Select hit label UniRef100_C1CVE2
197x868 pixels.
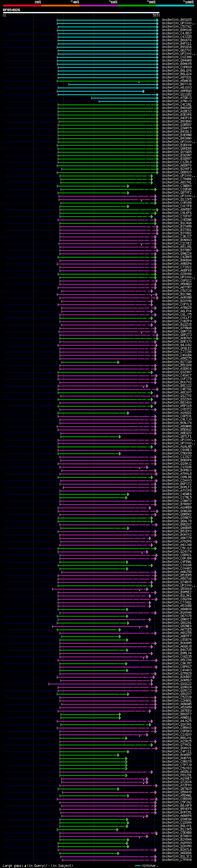177,244
